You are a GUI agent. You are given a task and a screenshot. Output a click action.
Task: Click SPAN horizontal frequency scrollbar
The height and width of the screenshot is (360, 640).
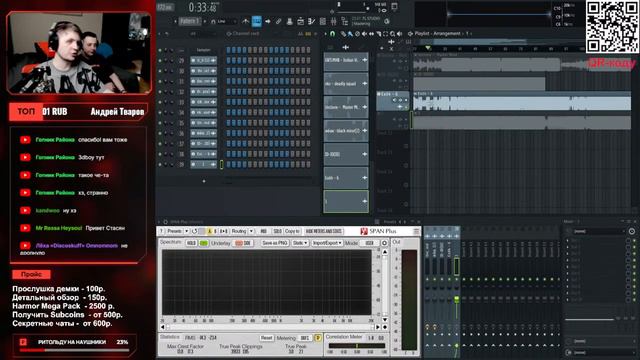(x=270, y=327)
